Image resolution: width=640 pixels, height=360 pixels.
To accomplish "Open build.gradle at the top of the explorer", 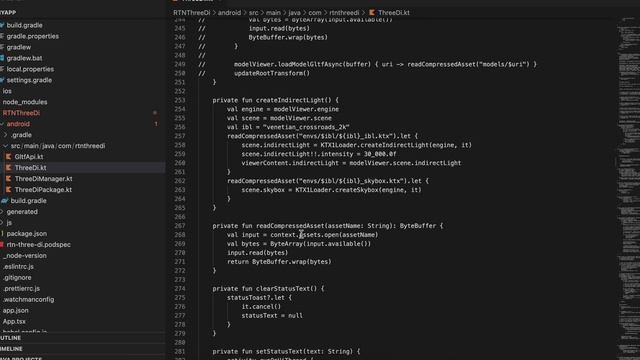I will (24, 25).
